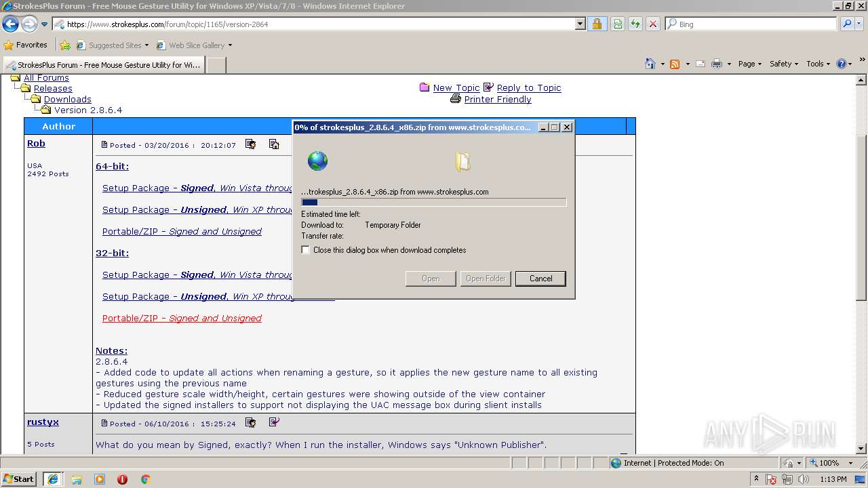Viewport: 868px width, 488px height.
Task: Open RSS feeds icon
Action: 675,64
